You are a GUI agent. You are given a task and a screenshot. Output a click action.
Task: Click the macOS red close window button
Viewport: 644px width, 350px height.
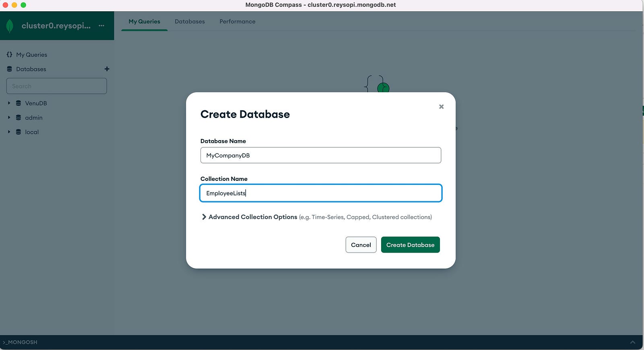5,5
